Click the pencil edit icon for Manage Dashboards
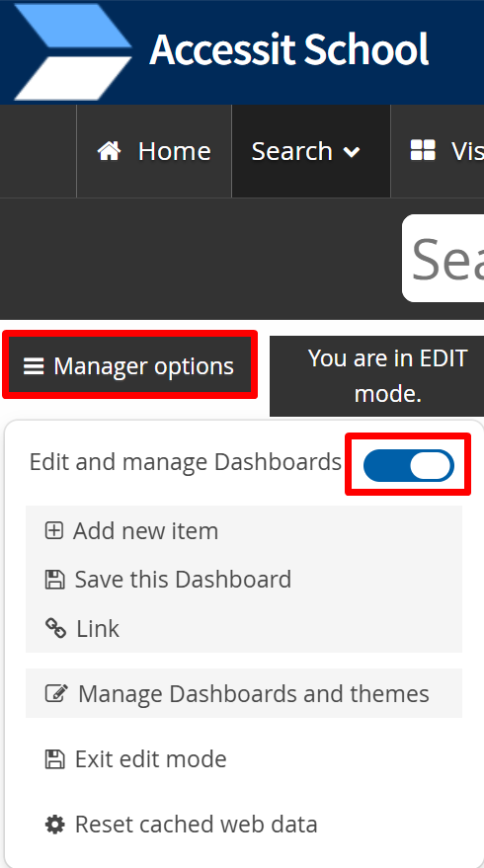Viewport: 484px width, 868px height. click(56, 693)
